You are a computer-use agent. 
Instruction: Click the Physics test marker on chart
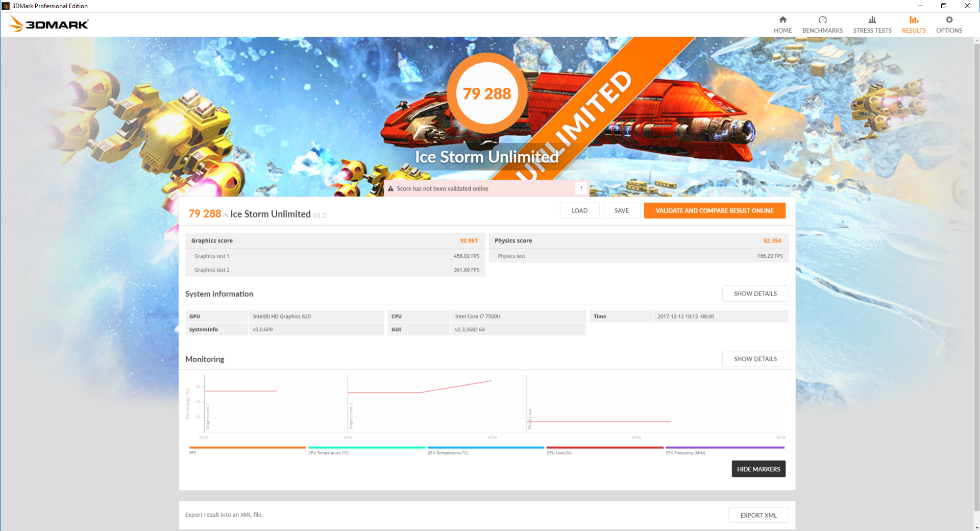click(x=530, y=419)
